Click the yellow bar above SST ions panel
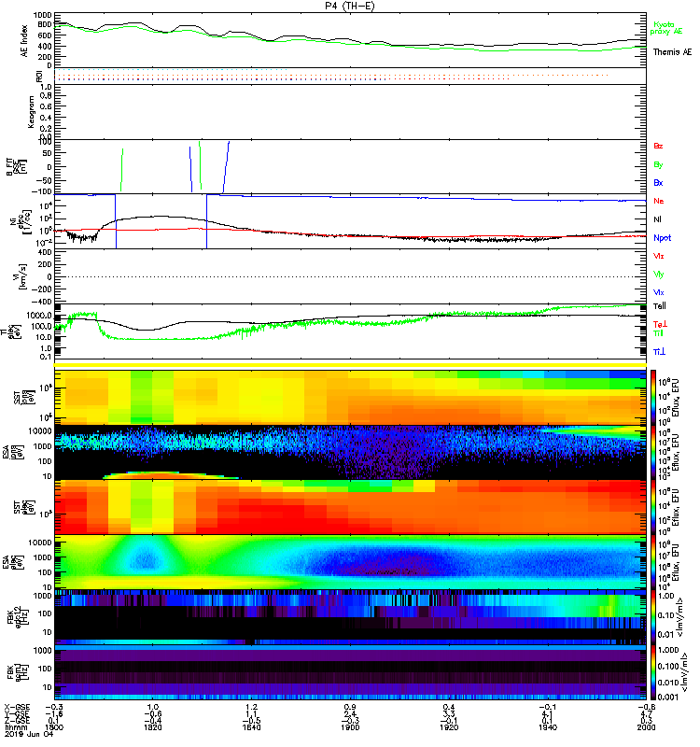 tap(350, 365)
